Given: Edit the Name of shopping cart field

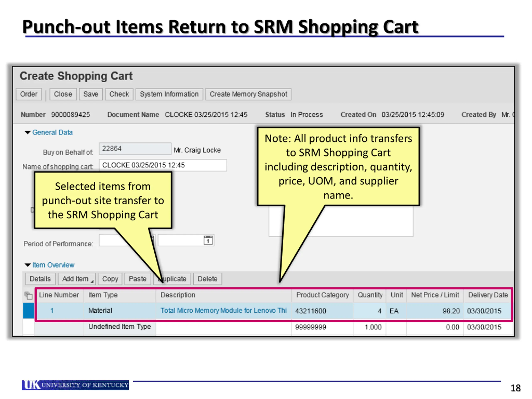Looking at the screenshot, I should tap(163, 165).
